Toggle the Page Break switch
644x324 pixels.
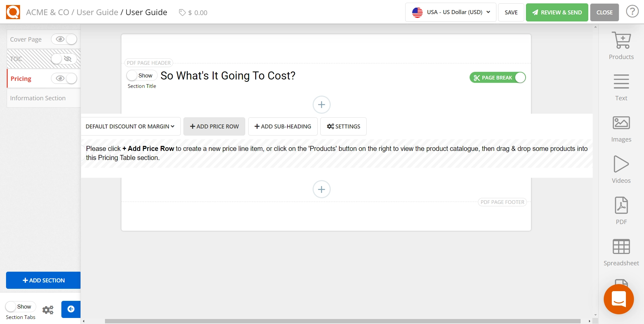pos(497,77)
